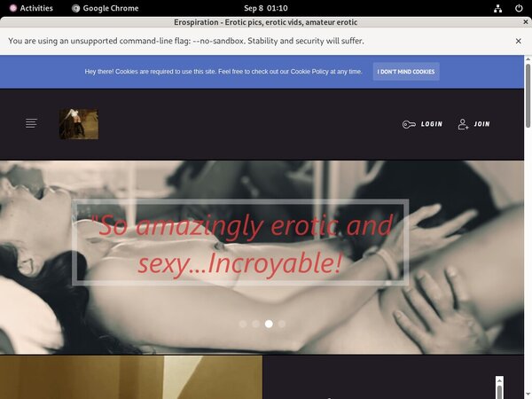Open the power icon system menu
The image size is (532, 399).
[x=519, y=8]
